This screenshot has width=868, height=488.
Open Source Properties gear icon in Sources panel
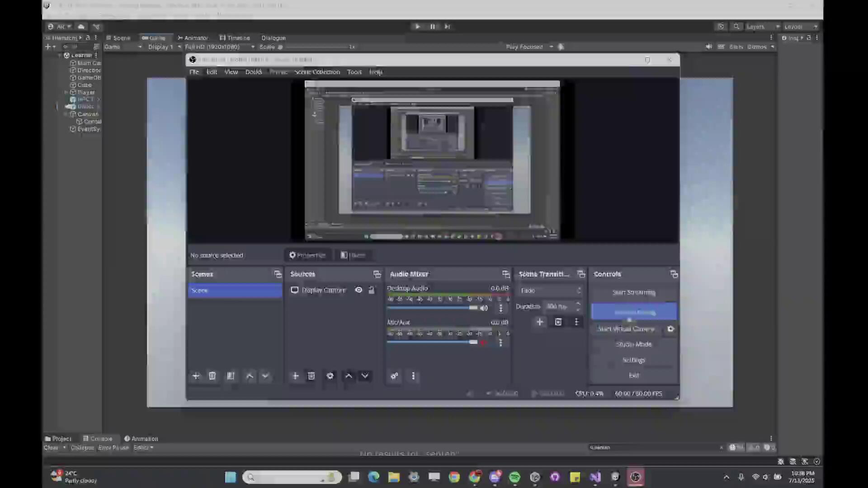(x=330, y=375)
